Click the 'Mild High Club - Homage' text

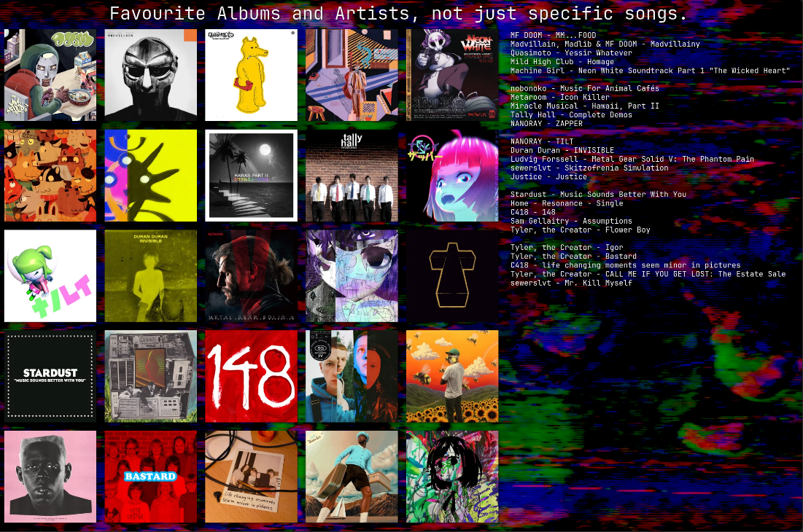562,61
